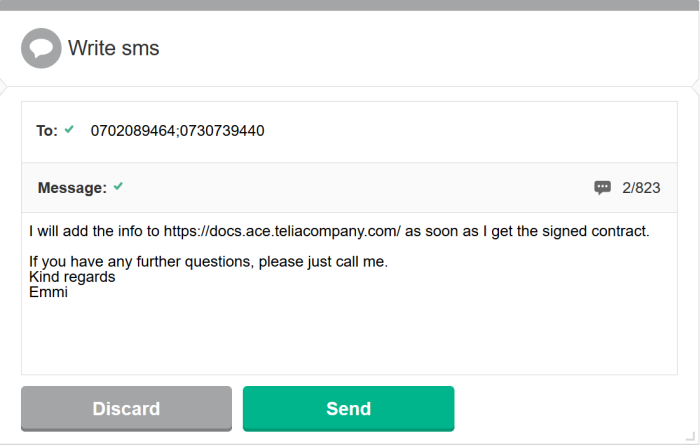
Task: Click the second recipient number 0730739440
Action: 222,131
